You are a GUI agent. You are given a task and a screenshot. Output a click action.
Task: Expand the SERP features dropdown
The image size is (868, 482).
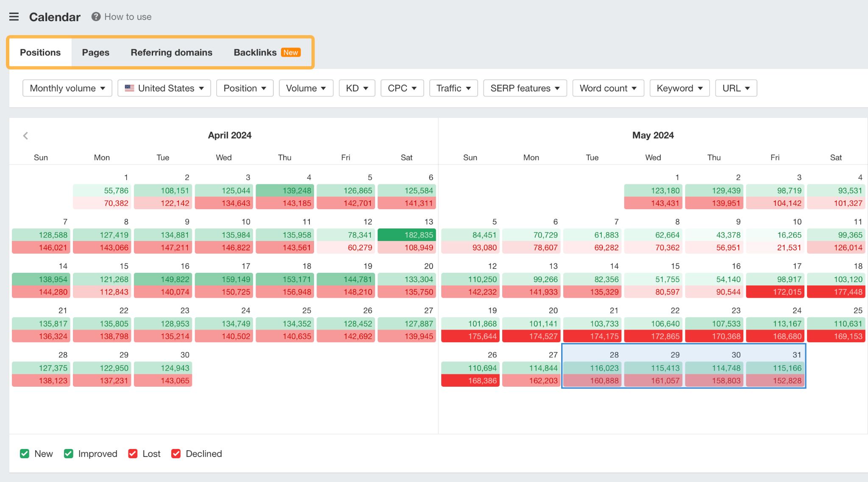point(525,88)
